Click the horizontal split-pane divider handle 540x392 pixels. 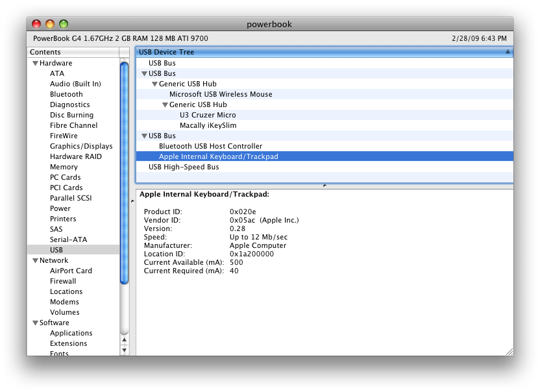(325, 186)
